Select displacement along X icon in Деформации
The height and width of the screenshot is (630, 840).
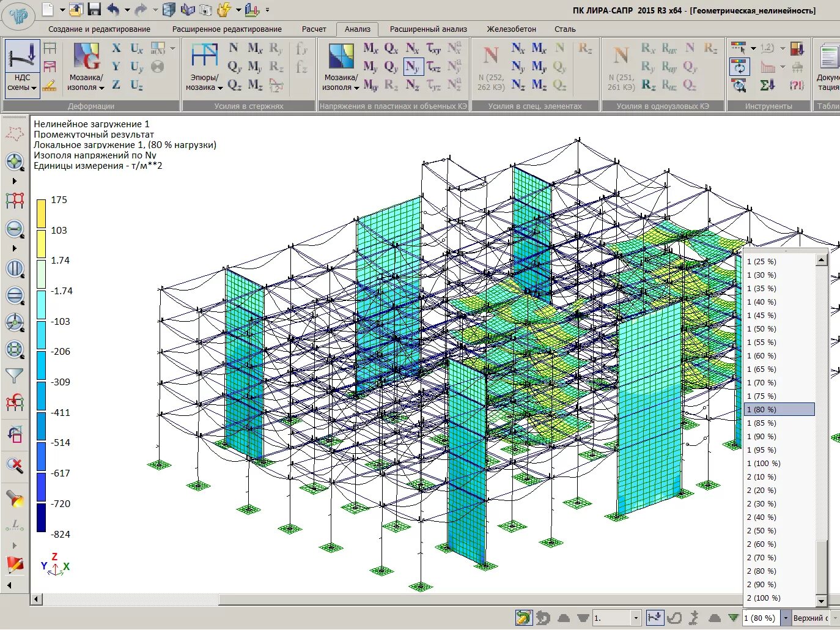click(x=116, y=48)
